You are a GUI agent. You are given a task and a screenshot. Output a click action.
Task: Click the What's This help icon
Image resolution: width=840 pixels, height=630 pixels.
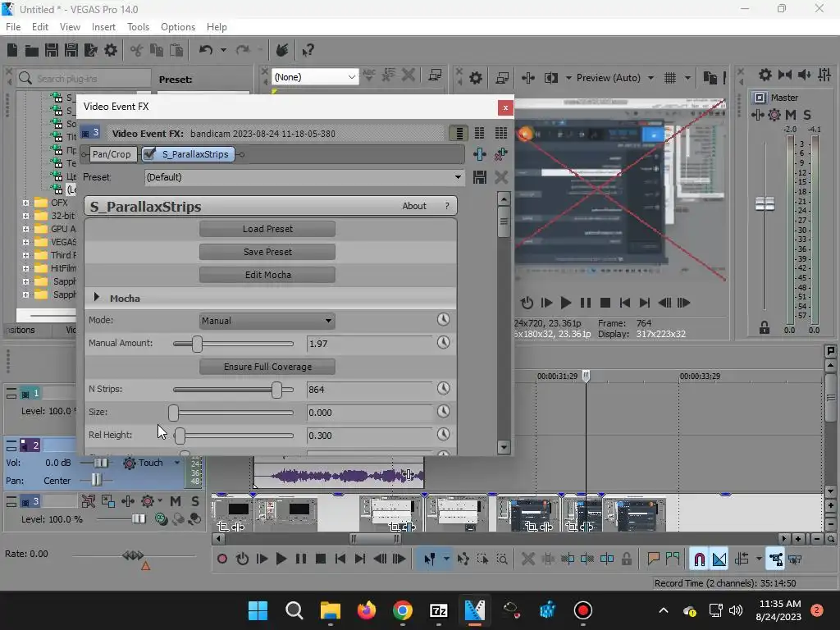click(308, 50)
